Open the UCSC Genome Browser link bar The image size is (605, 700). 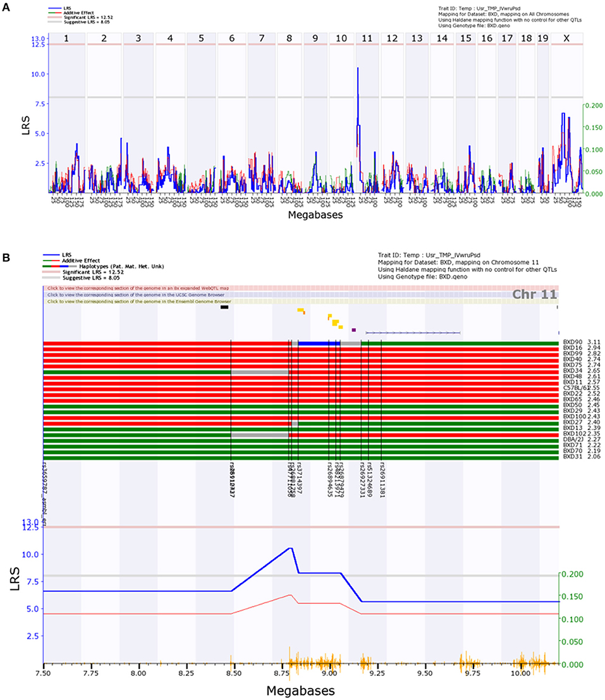coord(301,295)
